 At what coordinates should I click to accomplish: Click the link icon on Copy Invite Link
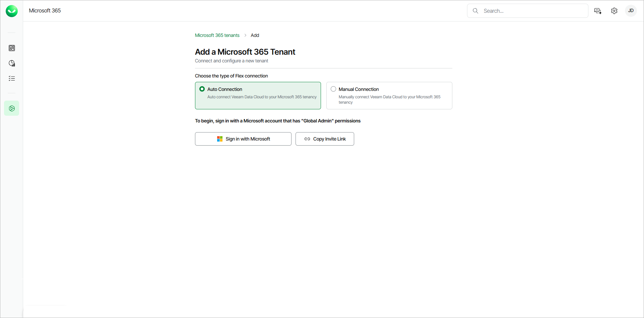point(307,139)
